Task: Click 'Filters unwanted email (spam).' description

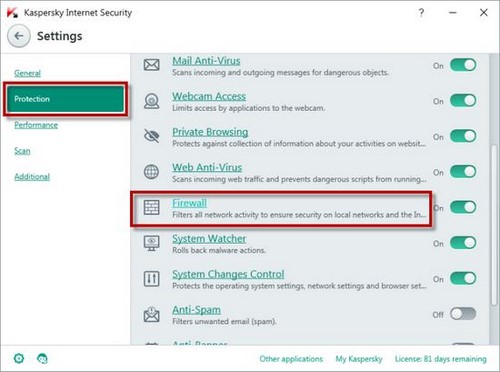Action: pyautogui.click(x=224, y=322)
